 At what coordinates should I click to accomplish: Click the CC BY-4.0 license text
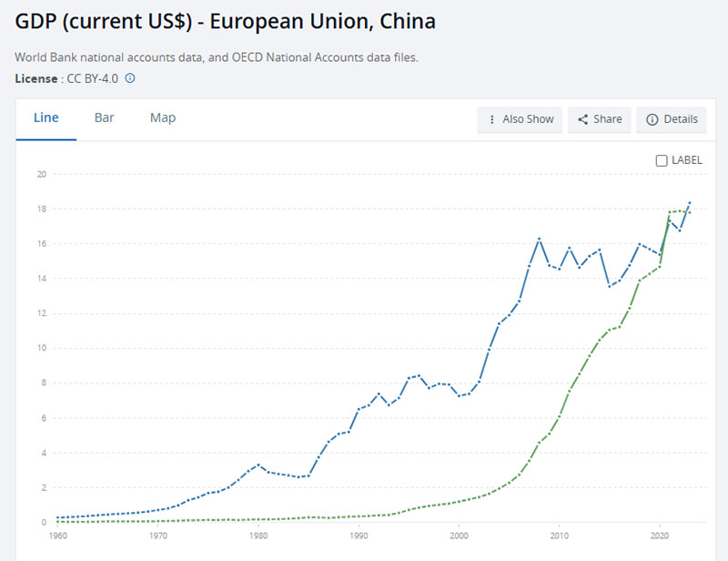(92, 78)
